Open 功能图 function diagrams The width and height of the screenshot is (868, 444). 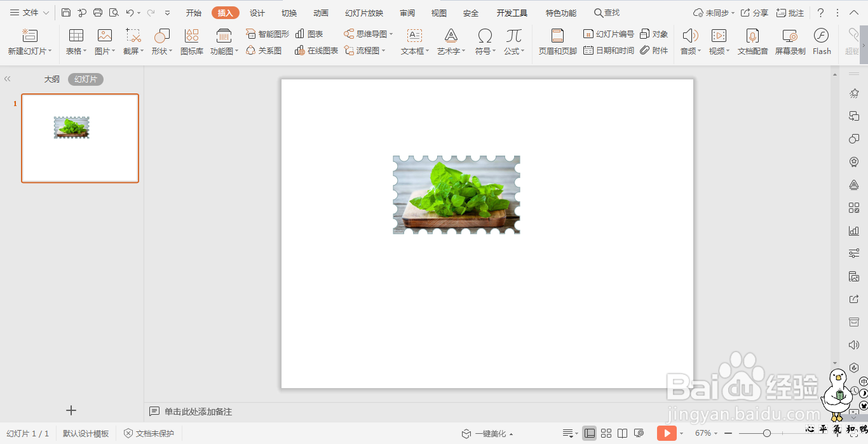click(224, 42)
